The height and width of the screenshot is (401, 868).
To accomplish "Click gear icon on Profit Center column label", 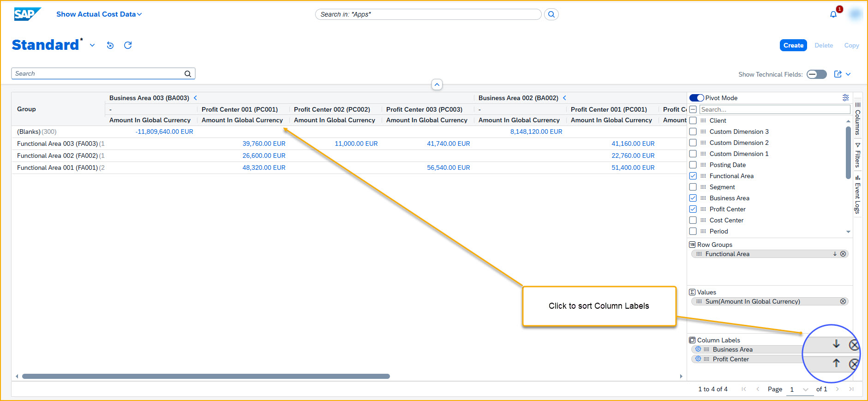I will (698, 359).
